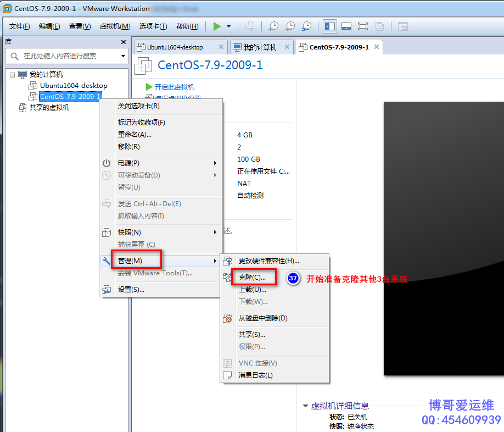
Task: Click the library search input field
Action: [x=68, y=56]
